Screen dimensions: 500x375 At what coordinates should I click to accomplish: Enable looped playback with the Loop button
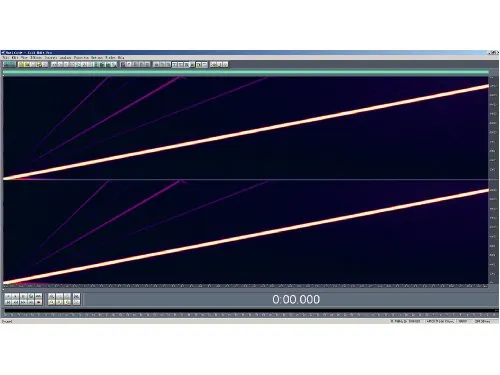(x=38, y=296)
